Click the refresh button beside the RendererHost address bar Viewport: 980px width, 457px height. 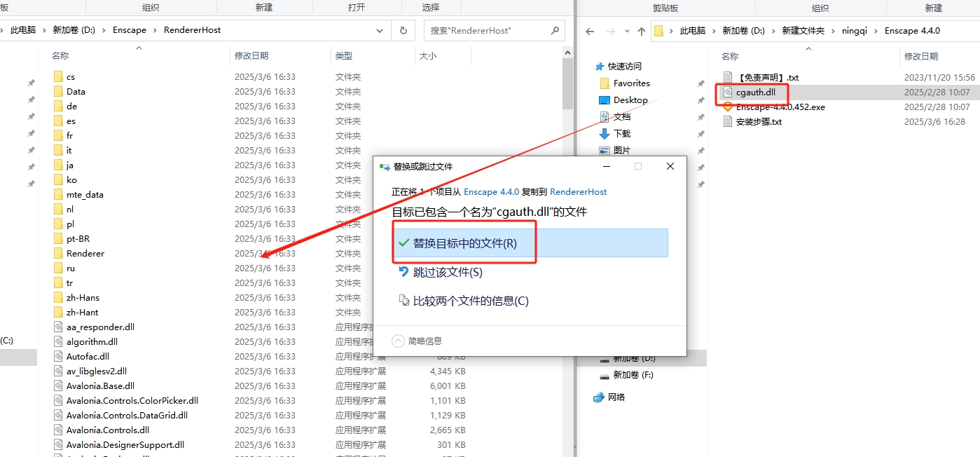(x=403, y=30)
